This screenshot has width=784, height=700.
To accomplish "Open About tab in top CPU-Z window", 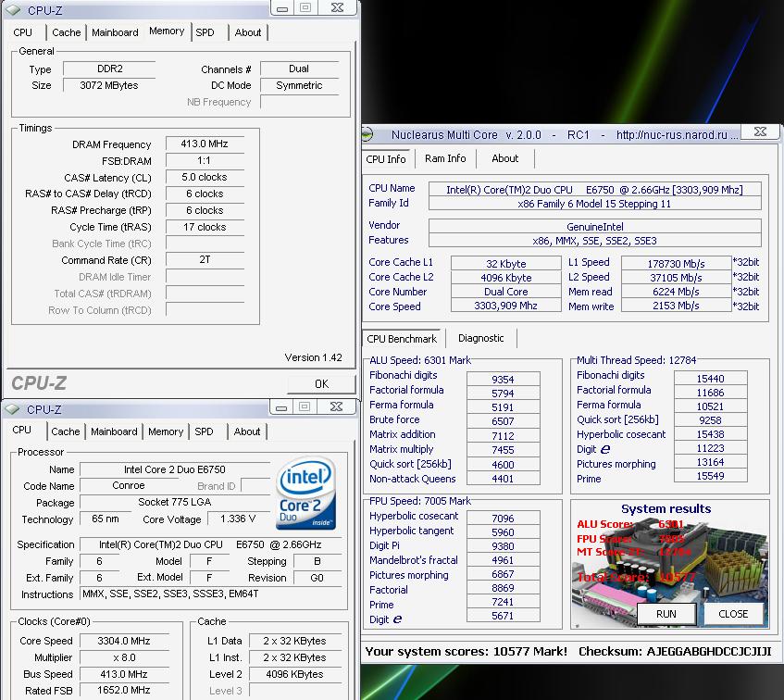I will tap(248, 32).
